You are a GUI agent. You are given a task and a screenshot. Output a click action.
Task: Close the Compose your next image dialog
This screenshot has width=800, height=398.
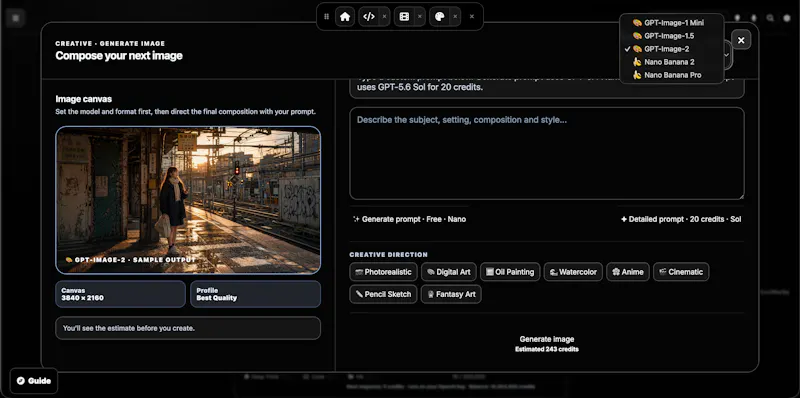click(x=741, y=40)
